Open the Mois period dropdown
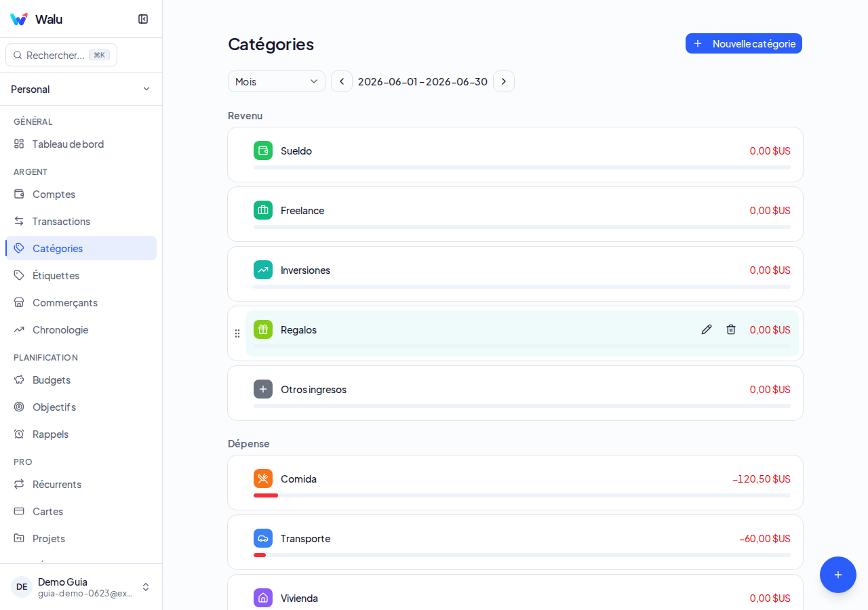Viewport: 868px width, 610px height. click(x=277, y=81)
